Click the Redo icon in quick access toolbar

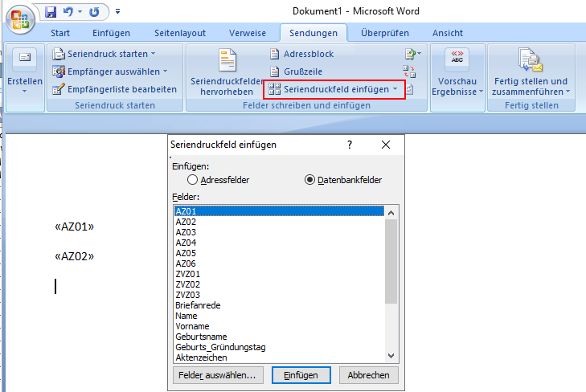pos(94,12)
